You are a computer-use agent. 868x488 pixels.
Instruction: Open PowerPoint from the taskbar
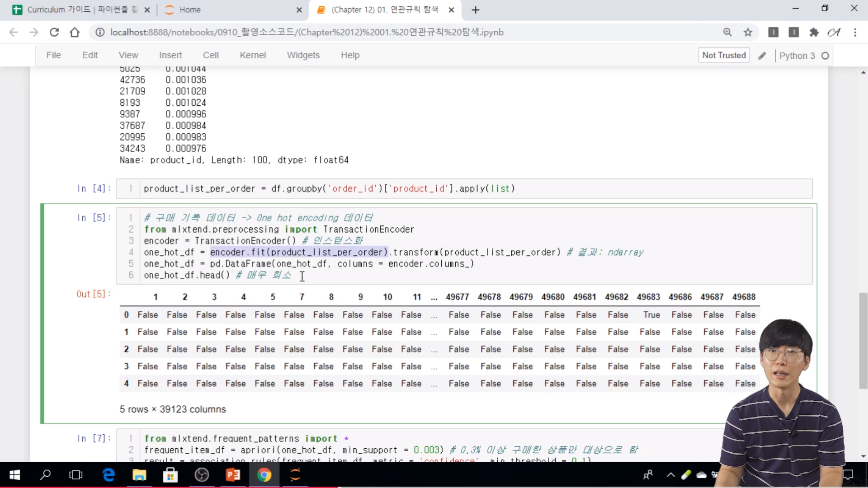(x=233, y=475)
